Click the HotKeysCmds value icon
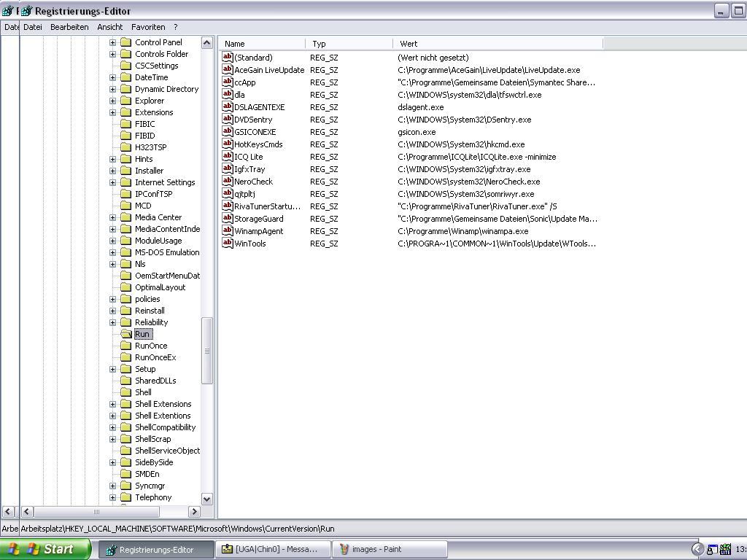The image size is (747, 560). [228, 144]
